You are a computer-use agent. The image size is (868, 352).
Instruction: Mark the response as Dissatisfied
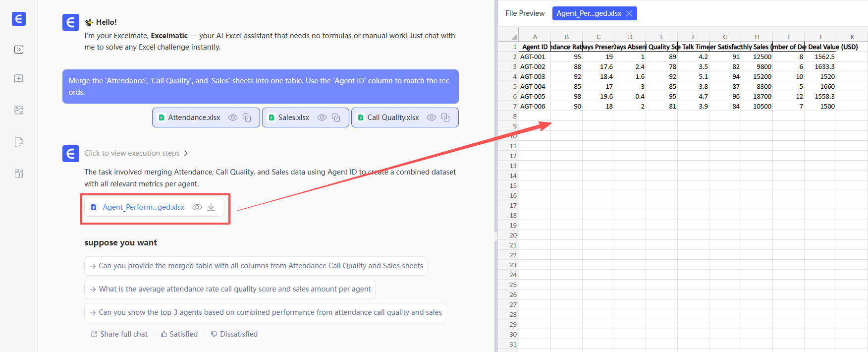pyautogui.click(x=234, y=334)
